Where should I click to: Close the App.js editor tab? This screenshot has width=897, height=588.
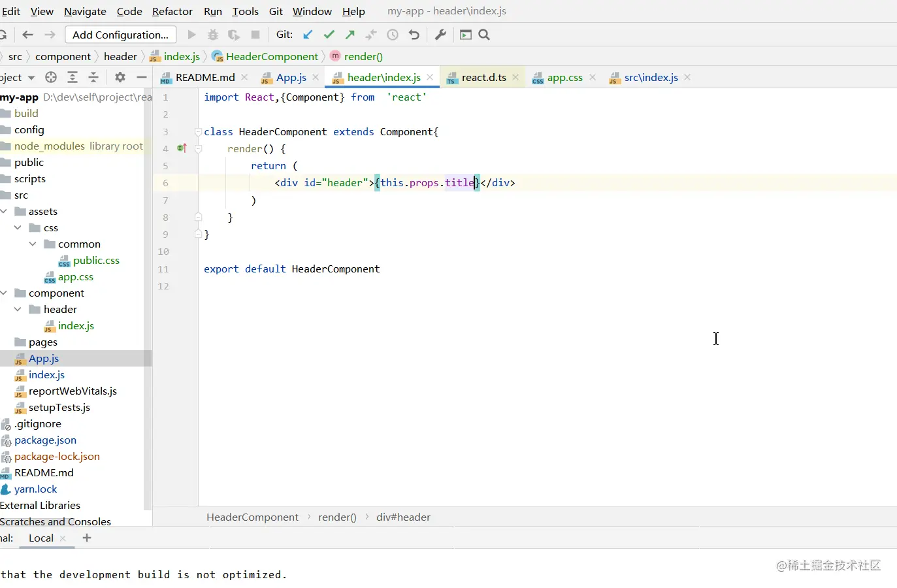316,77
